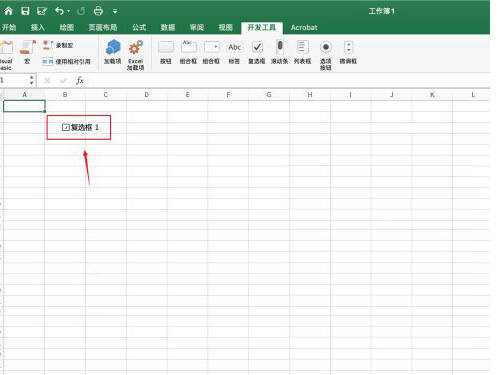This screenshot has width=500, height=375.
Task: Switch to the 数据 tab
Action: [168, 27]
